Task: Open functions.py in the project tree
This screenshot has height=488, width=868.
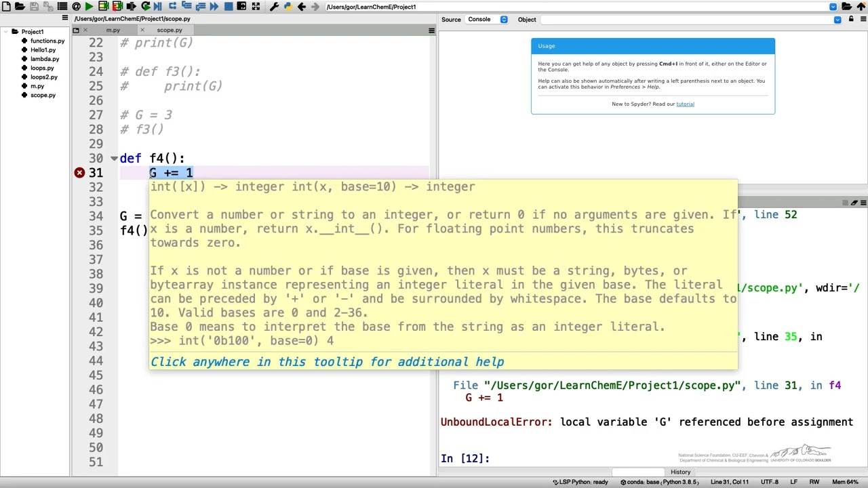Action: coord(47,41)
